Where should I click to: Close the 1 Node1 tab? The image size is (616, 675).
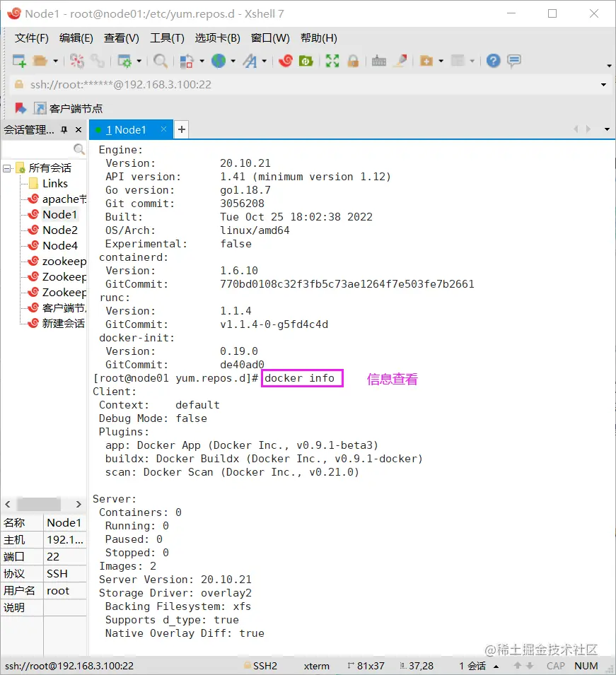pyautogui.click(x=163, y=129)
